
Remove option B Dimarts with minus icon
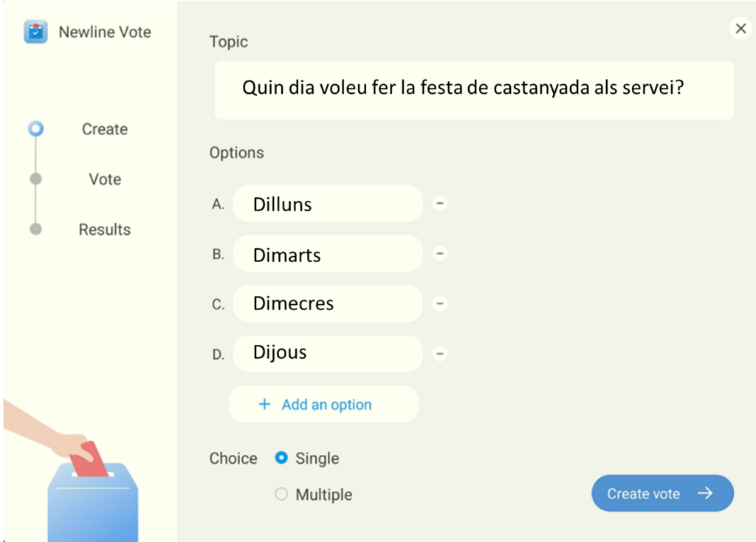[x=440, y=254]
